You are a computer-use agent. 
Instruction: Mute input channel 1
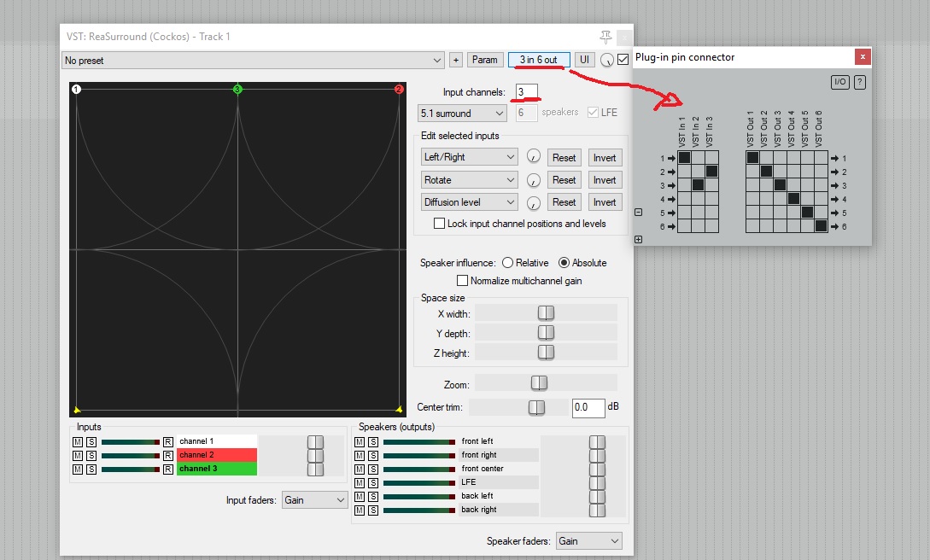point(78,441)
